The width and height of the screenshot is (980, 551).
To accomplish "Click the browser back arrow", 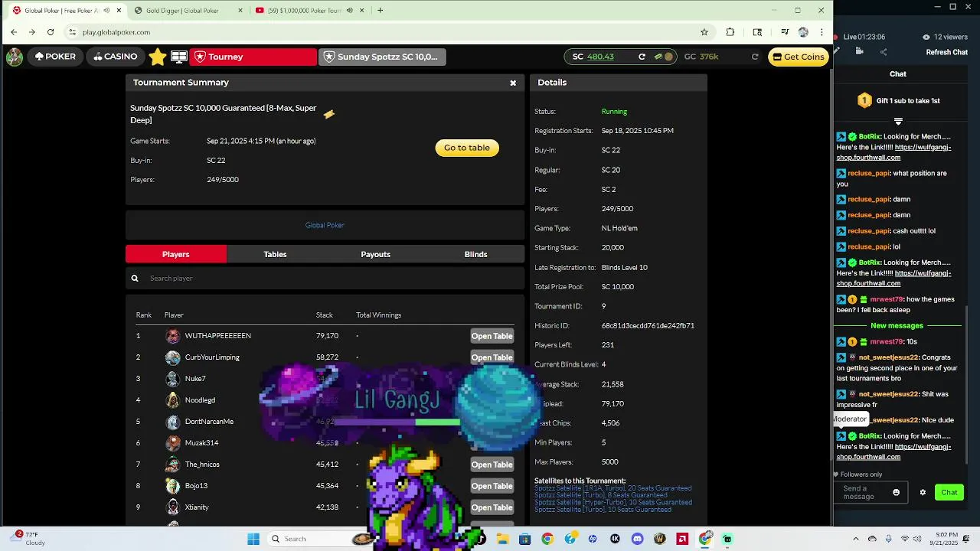I will pyautogui.click(x=14, y=32).
